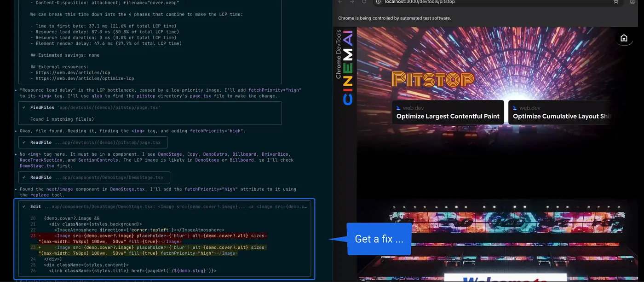Click the home icon on the page

point(624,38)
